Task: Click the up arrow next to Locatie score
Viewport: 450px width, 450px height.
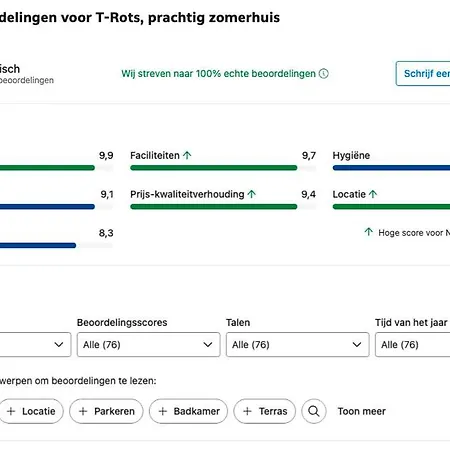Action: [x=373, y=194]
